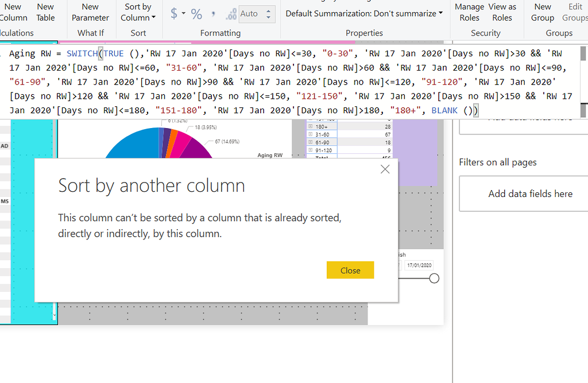Image resolution: width=588 pixels, height=383 pixels.
Task: Click the Close button on the dialog
Action: [x=350, y=270]
